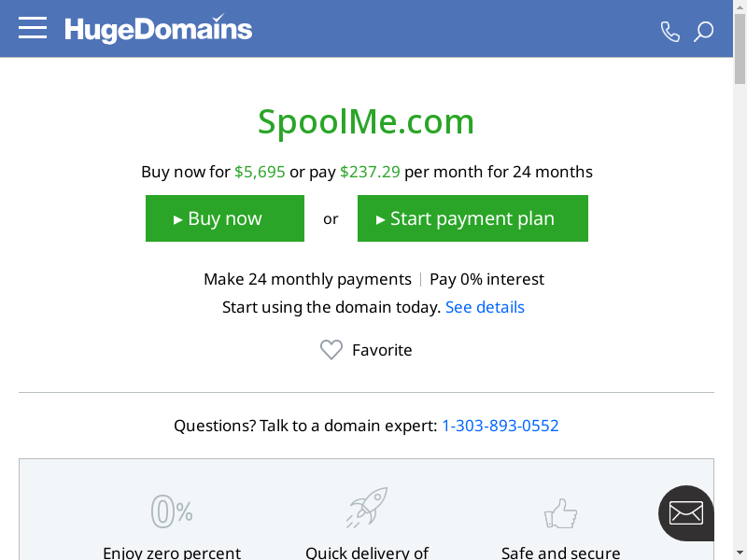The height and width of the screenshot is (560, 747).
Task: Click the thumbs-up safe and secure icon
Action: click(560, 512)
